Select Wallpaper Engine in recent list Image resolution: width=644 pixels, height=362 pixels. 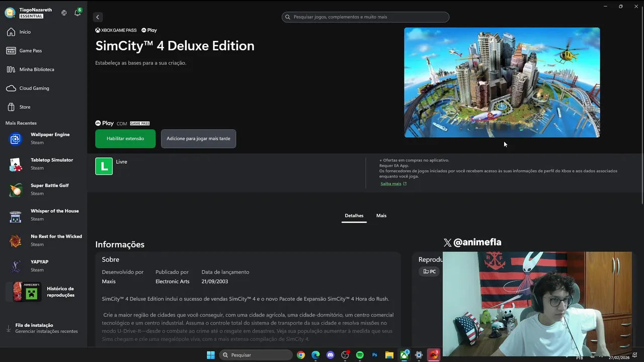43,139
